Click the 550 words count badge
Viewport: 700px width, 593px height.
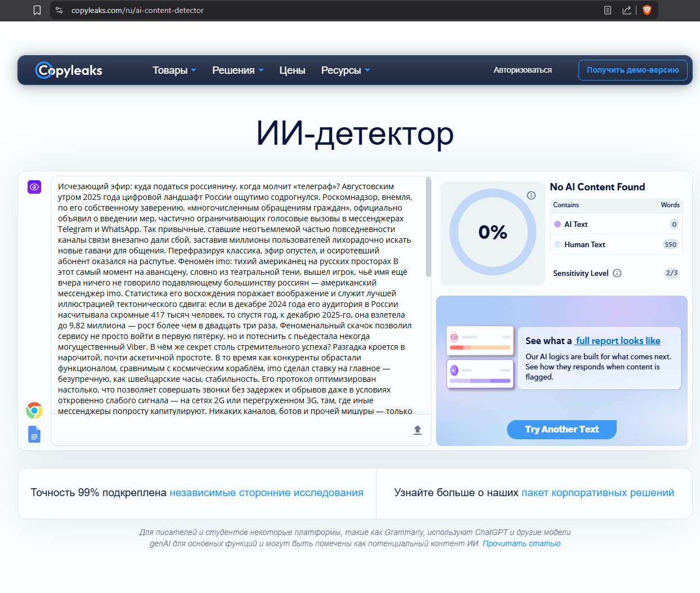coord(670,244)
